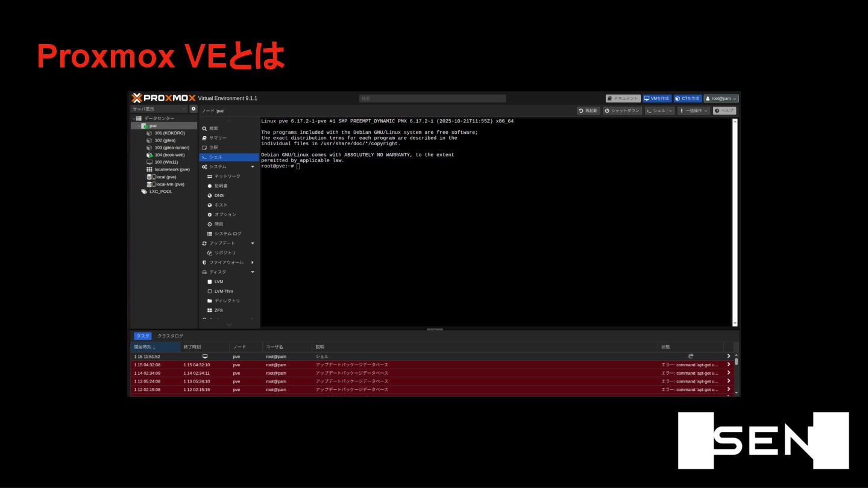Expand the task row started 1 15 11:51:52
The width and height of the screenshot is (868, 488).
(x=728, y=357)
